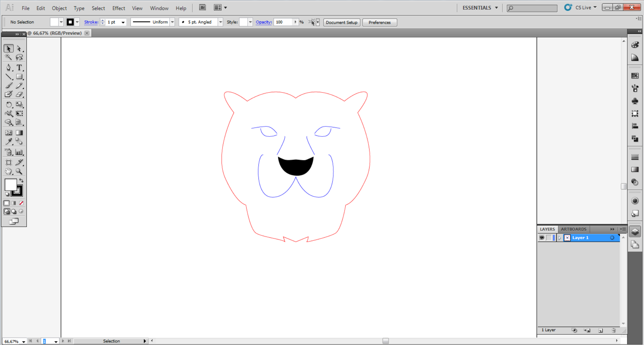Switch to the ARTBOARDS tab
Image resolution: width=644 pixels, height=345 pixels.
pos(574,229)
